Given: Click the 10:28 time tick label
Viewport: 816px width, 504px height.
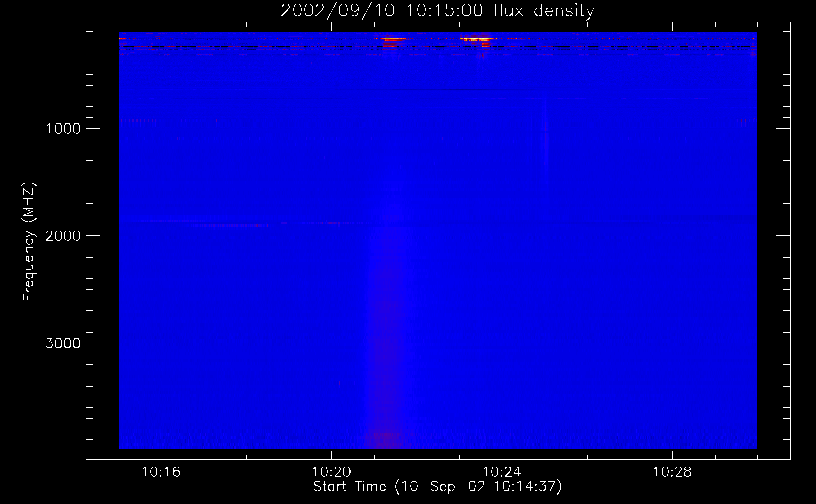Looking at the screenshot, I should (x=672, y=472).
